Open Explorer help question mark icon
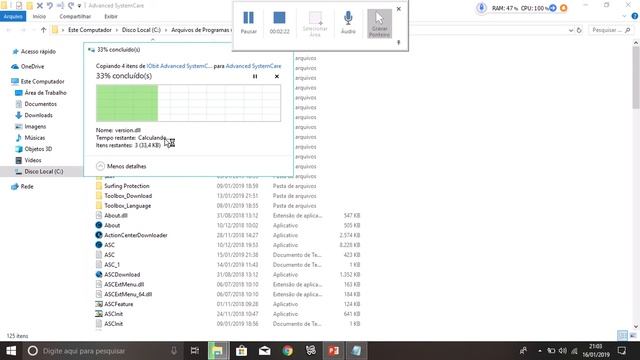This screenshot has height=360, width=640. pos(635,16)
